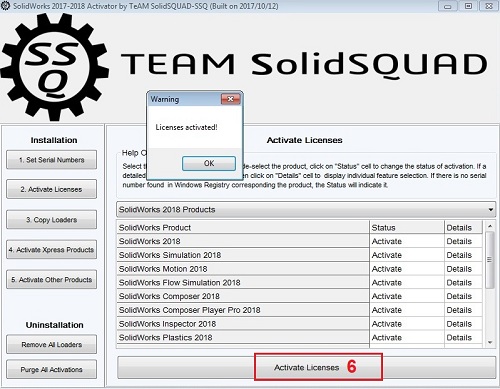Screen dimensions: 500x389
Task: Open Details for SolidWorks Flow Simulation 2018
Action: (x=463, y=283)
